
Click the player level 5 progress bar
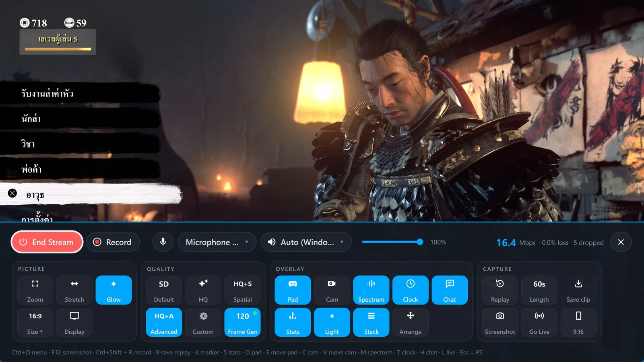coord(58,49)
